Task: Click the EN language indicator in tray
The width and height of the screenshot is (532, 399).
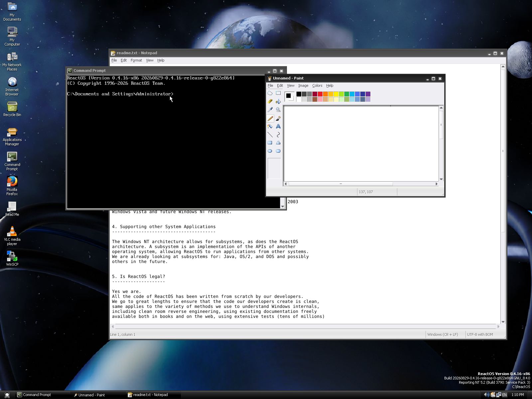Action: pyautogui.click(x=504, y=395)
